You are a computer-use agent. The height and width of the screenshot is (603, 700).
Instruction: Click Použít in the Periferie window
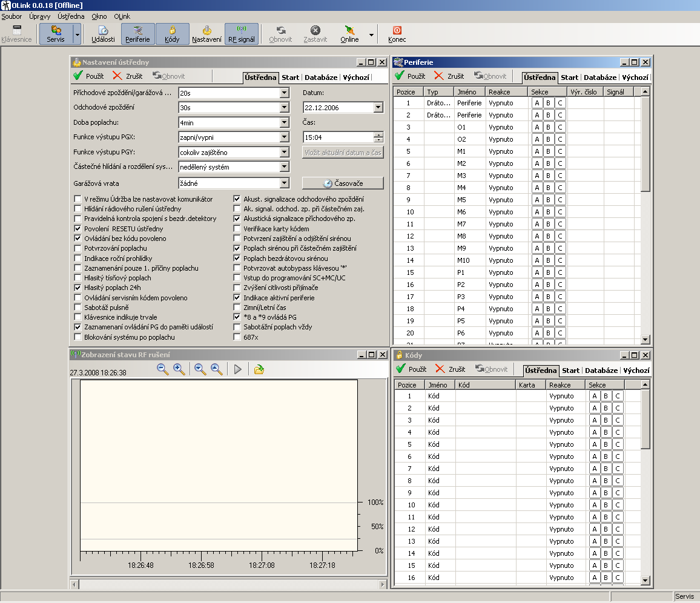(x=411, y=76)
